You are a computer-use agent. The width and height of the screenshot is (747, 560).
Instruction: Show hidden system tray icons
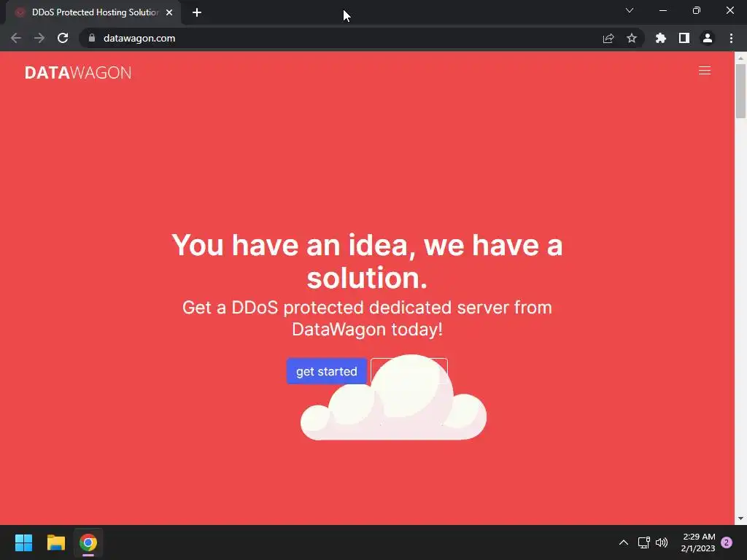(x=623, y=542)
